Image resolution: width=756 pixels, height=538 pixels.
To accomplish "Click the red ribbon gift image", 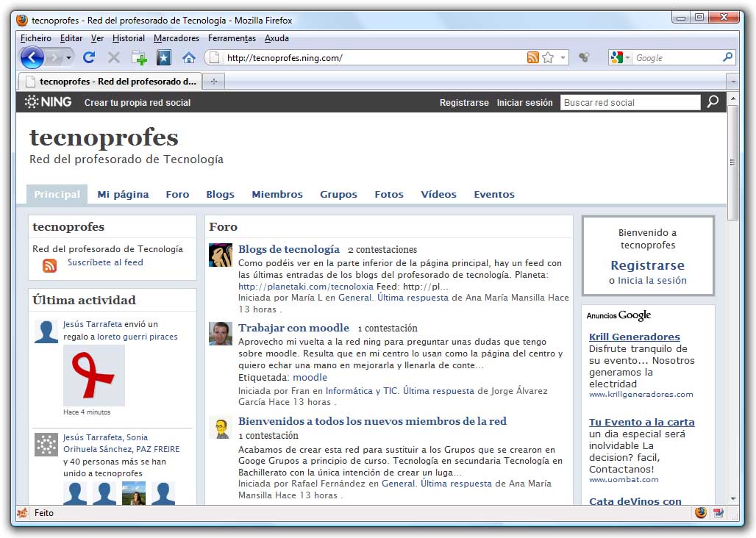I will (94, 375).
